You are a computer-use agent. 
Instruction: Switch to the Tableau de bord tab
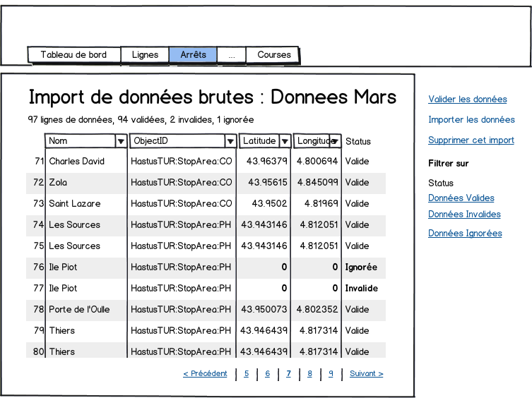tap(73, 55)
